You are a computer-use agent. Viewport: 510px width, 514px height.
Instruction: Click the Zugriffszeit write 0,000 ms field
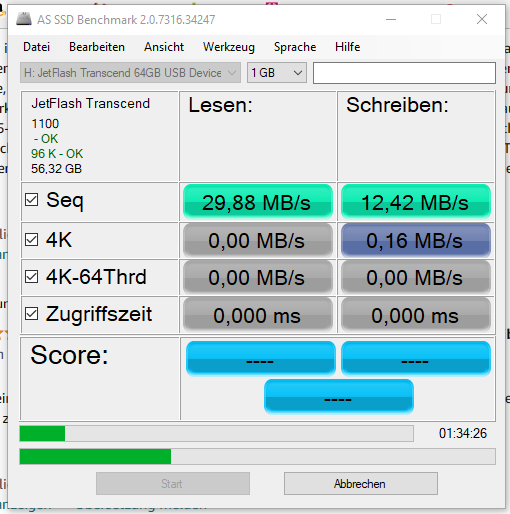(x=416, y=315)
